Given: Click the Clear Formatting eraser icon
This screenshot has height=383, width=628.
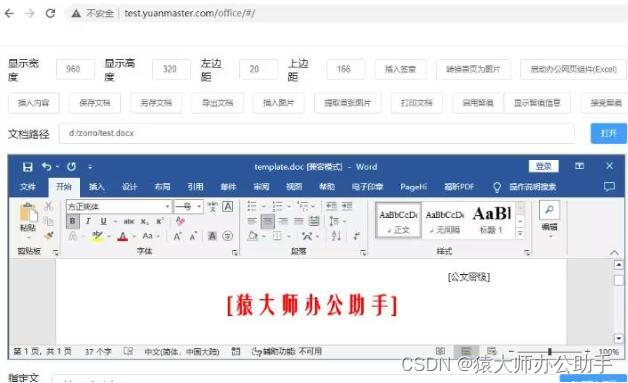Looking at the screenshot, I should click(180, 221).
